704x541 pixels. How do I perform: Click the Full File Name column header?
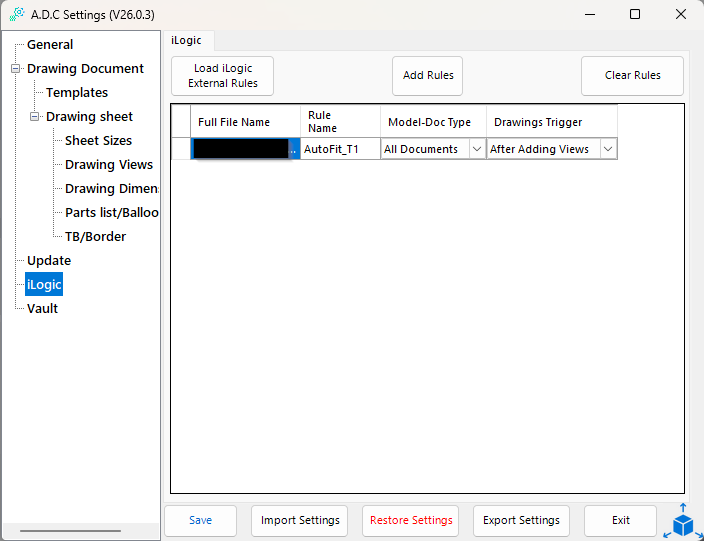click(246, 122)
